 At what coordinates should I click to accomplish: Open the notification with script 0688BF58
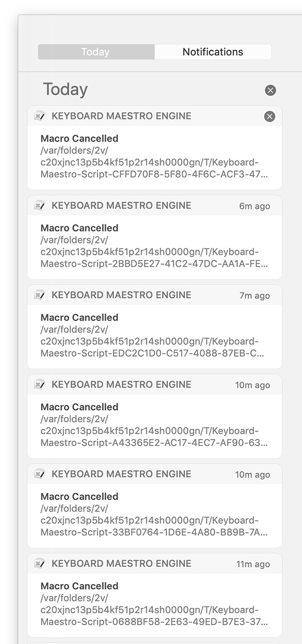coord(155,596)
